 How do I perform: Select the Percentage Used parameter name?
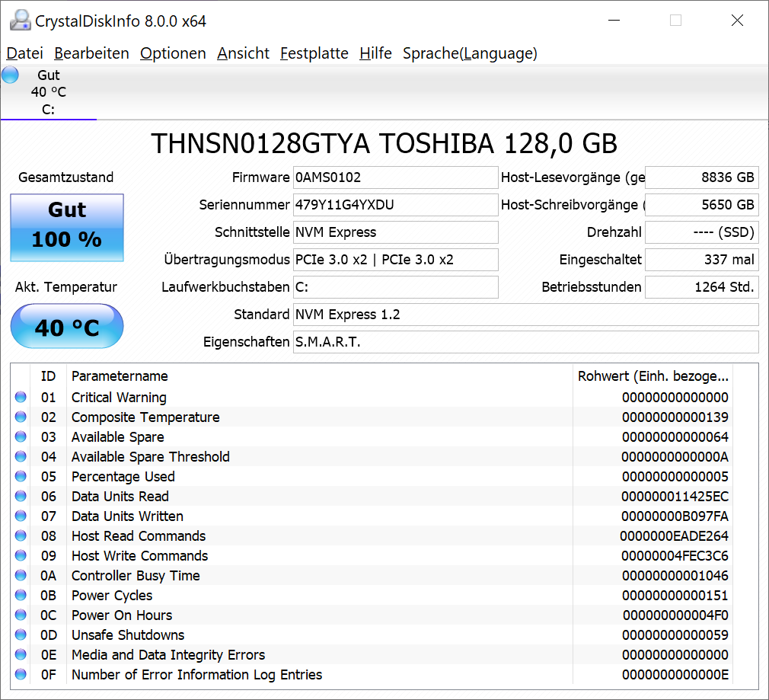(x=123, y=477)
